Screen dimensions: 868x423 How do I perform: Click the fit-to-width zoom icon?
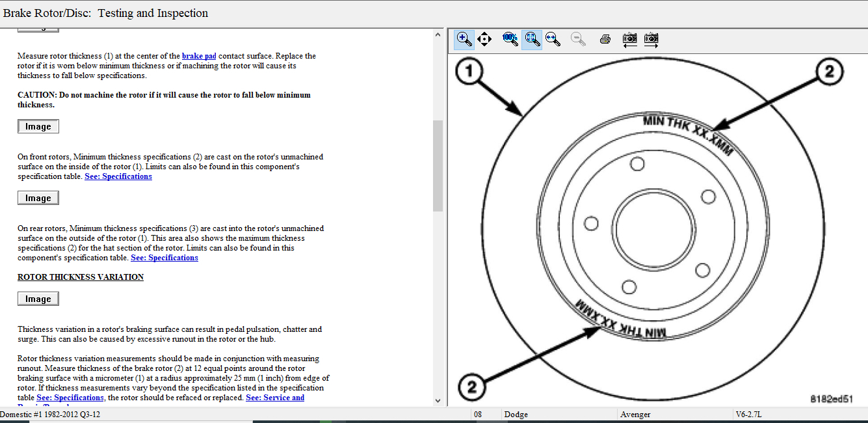pos(553,39)
